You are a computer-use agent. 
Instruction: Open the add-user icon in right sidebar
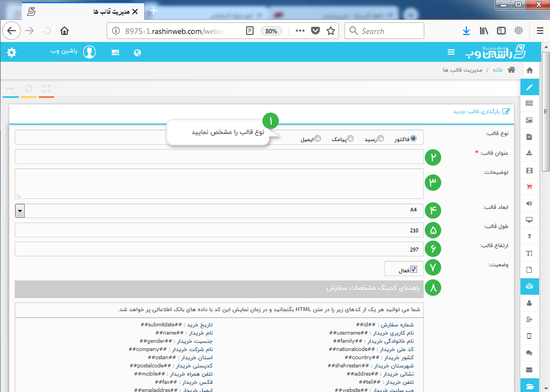[530, 319]
